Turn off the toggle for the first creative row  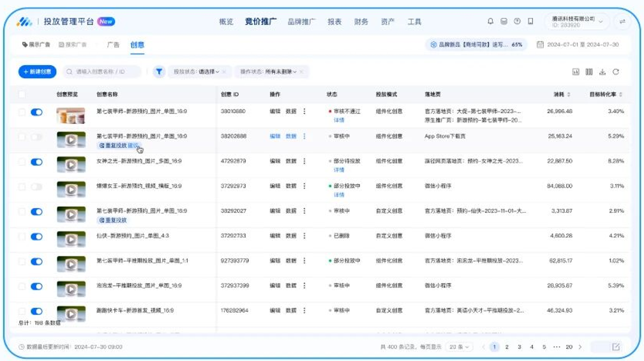[36, 112]
